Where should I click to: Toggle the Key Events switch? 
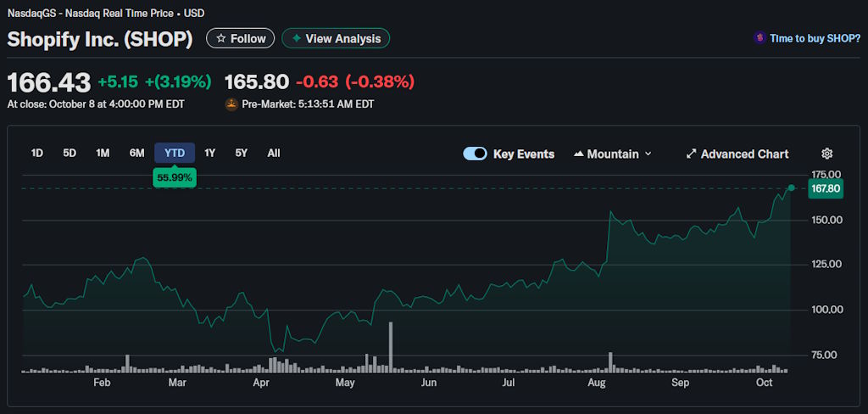click(x=475, y=154)
